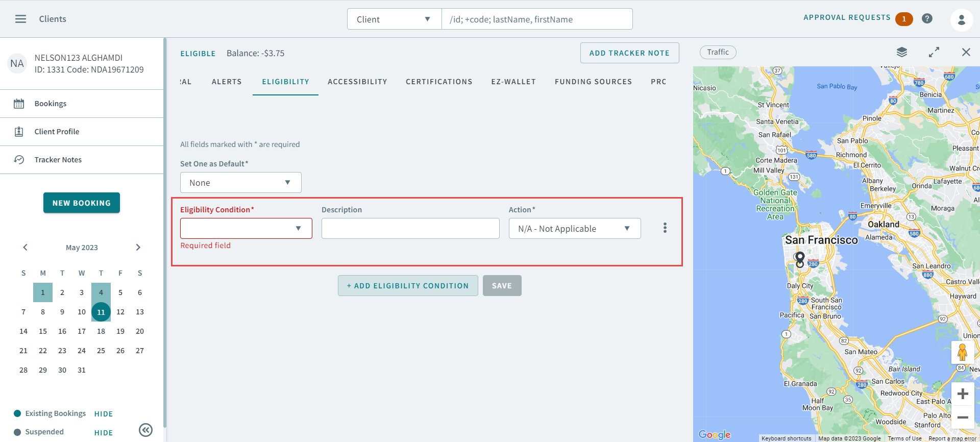Hide Existing Bookings on the calendar
This screenshot has width=980, height=442.
[103, 414]
